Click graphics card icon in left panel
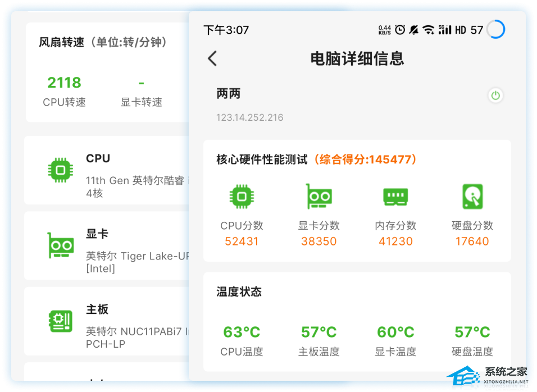Image resolution: width=537 pixels, height=392 pixels. 61,245
